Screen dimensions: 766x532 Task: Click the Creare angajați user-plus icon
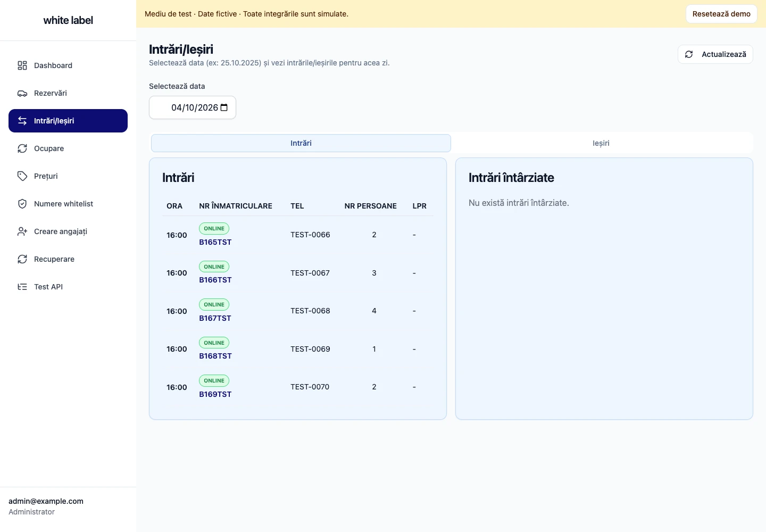22,231
